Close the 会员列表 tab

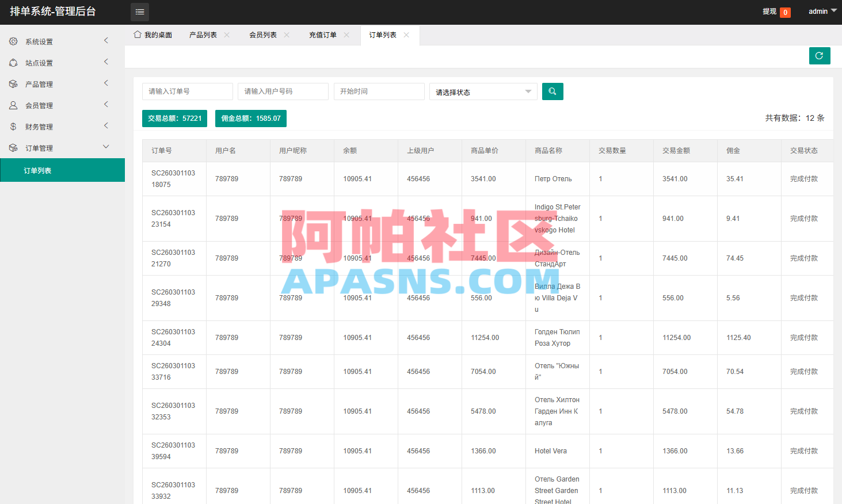(x=287, y=35)
